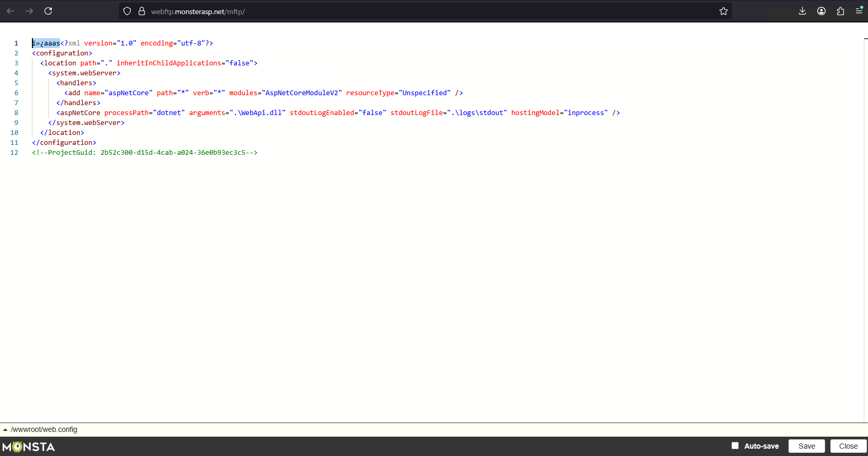Focus the webftp.monsterasp.net address bar
Viewport: 868px width, 456px height.
pos(419,12)
